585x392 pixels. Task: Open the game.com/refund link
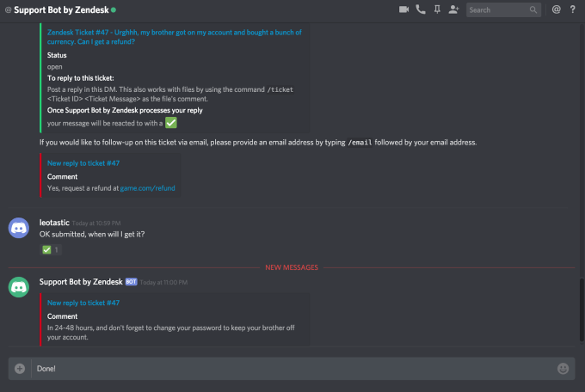147,187
